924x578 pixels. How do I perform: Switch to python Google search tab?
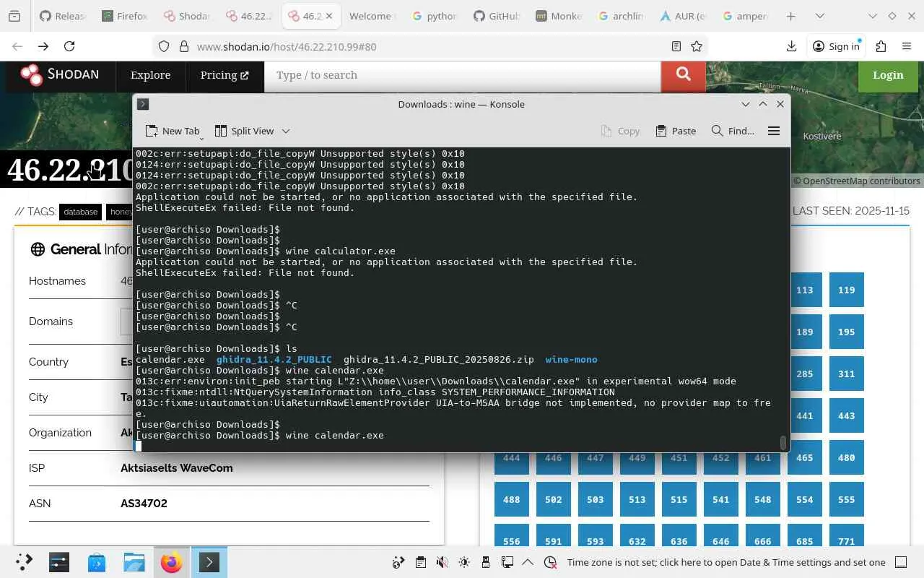pos(434,16)
